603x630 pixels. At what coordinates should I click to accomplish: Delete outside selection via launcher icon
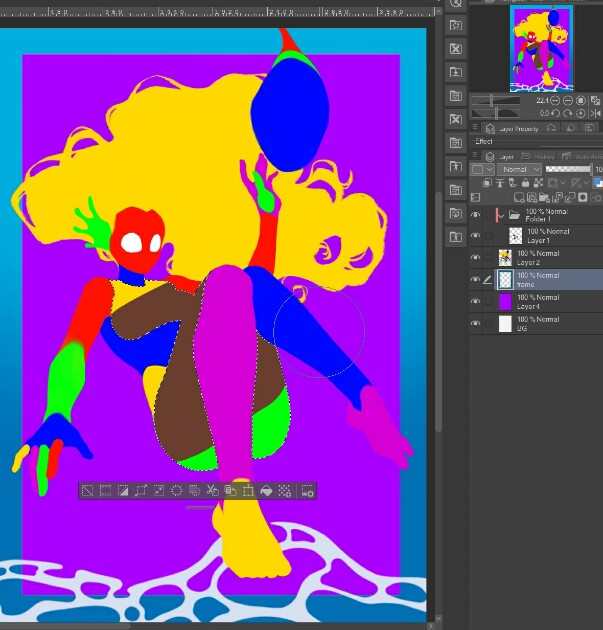[194, 491]
